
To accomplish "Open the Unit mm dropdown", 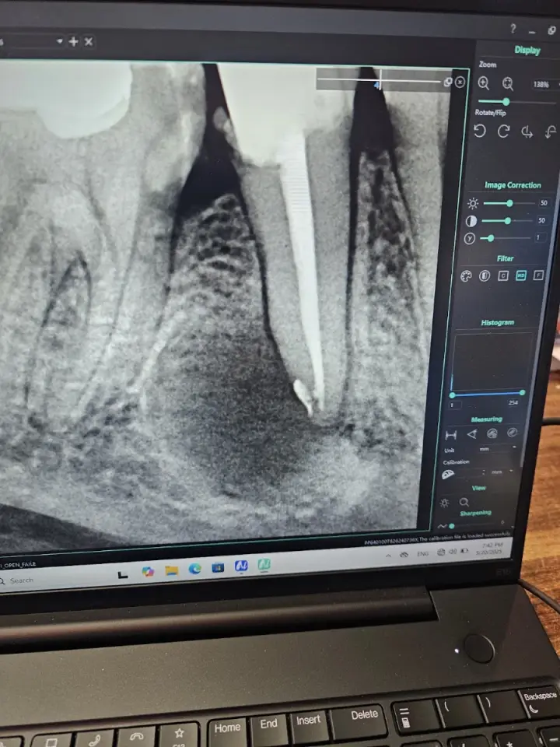I will [497, 448].
